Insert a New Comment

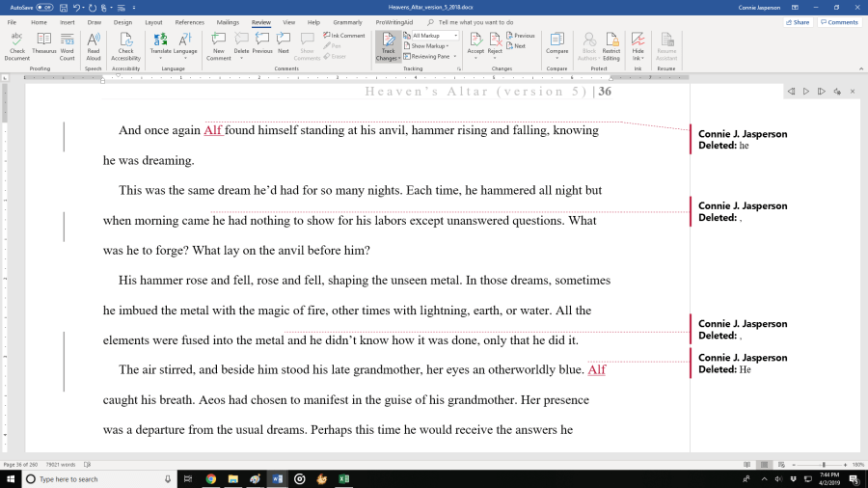[x=219, y=44]
